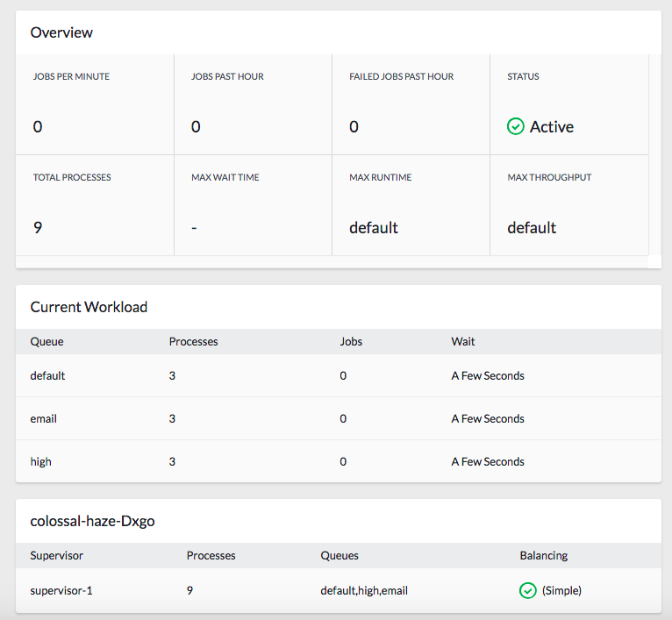This screenshot has height=620, width=672.
Task: Click the jobs count in the email row
Action: 343,418
